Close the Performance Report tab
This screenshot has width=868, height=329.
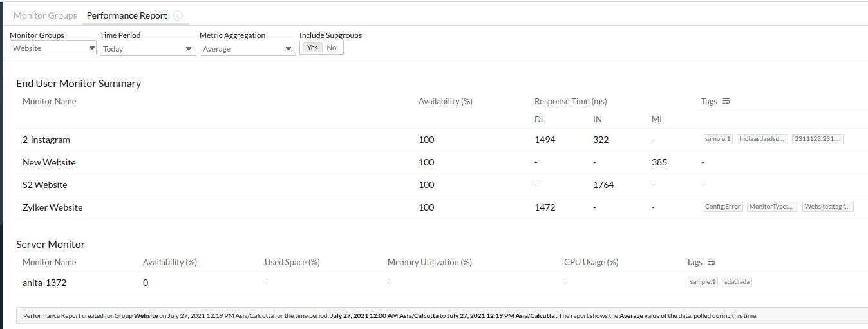point(178,15)
